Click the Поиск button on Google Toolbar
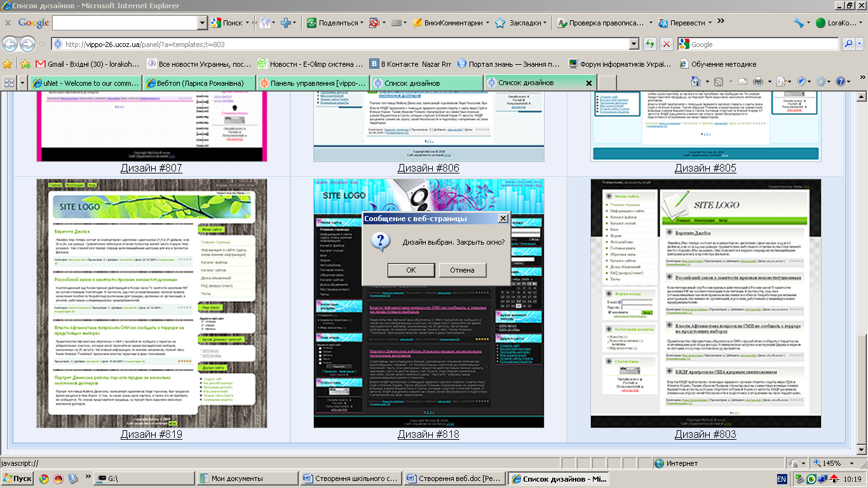This screenshot has width=868, height=488. click(227, 23)
